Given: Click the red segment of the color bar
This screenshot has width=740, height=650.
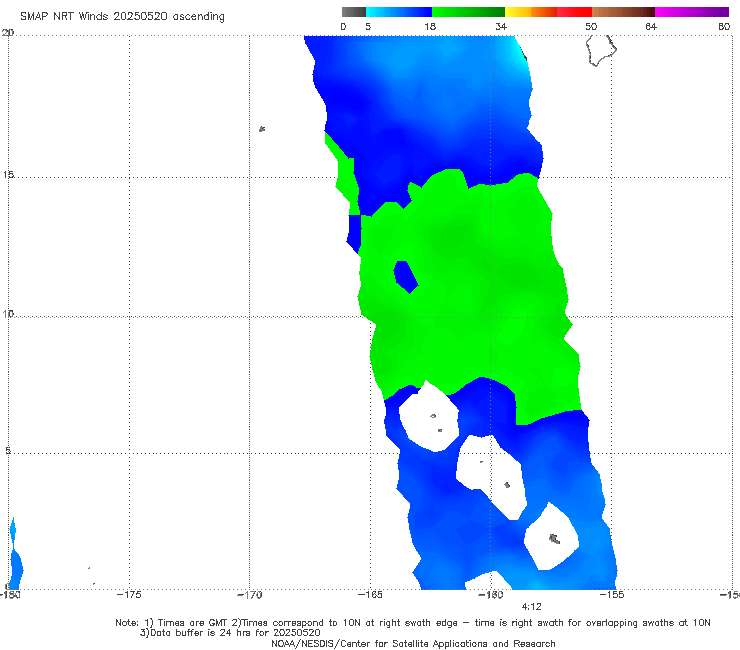Looking at the screenshot, I should [574, 12].
